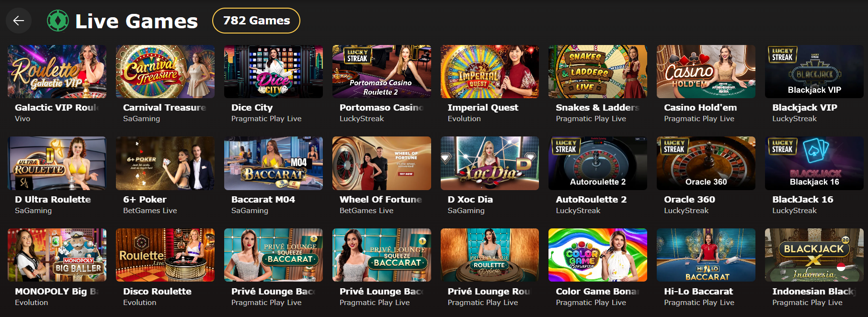Click the Vivo provider label

click(23, 119)
